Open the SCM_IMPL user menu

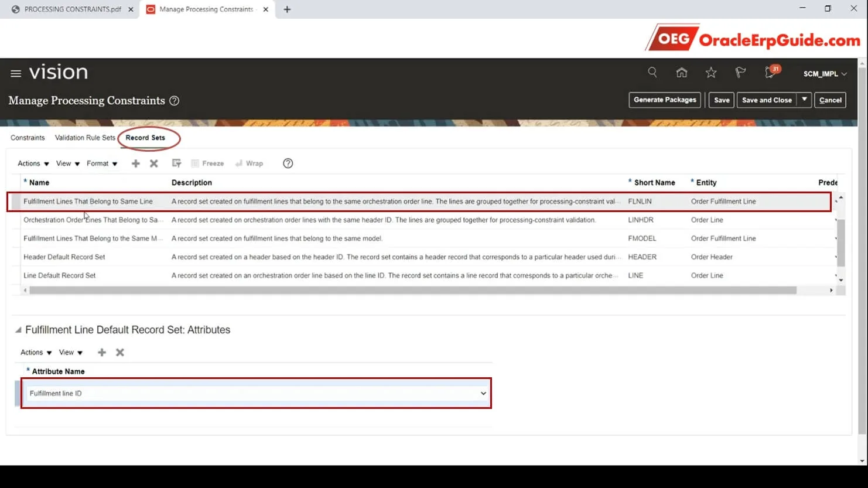click(x=825, y=74)
